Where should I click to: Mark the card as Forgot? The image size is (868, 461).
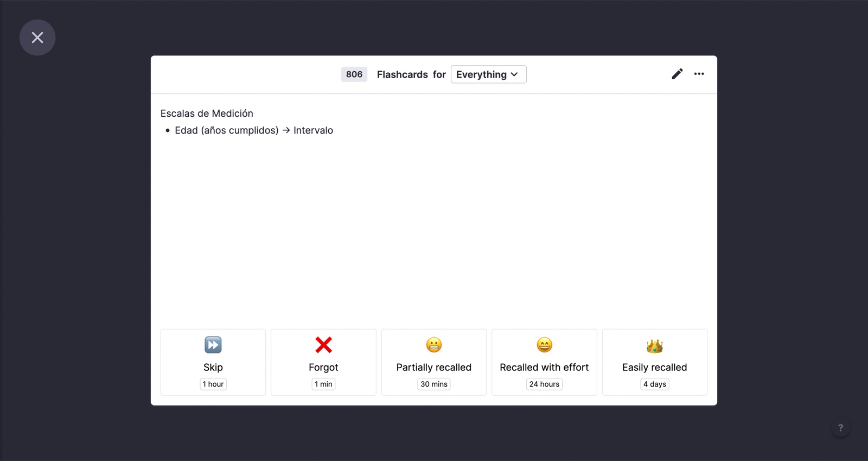pyautogui.click(x=323, y=362)
